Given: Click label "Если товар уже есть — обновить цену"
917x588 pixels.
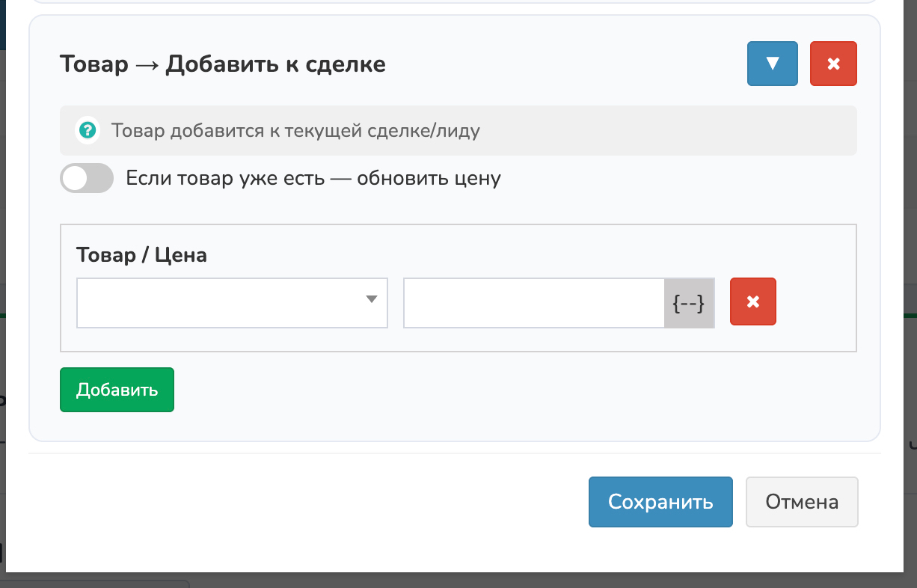Looking at the screenshot, I should pyautogui.click(x=313, y=179).
